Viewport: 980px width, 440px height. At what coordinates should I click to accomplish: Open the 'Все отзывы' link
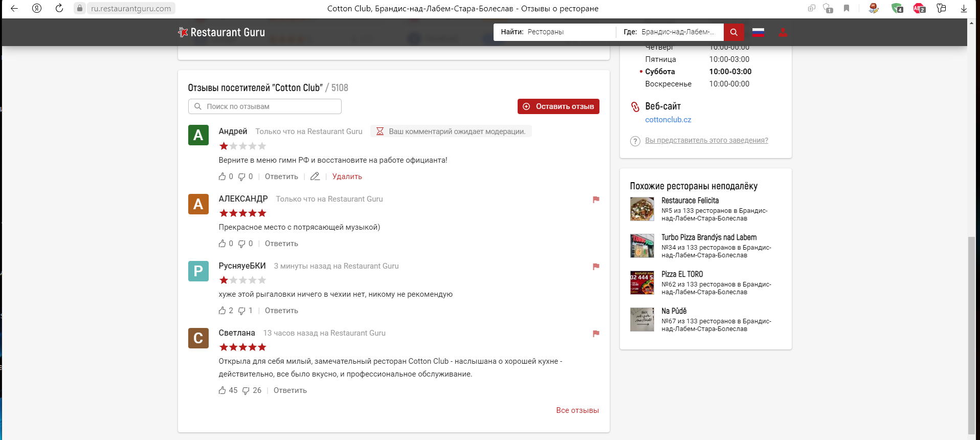[577, 410]
